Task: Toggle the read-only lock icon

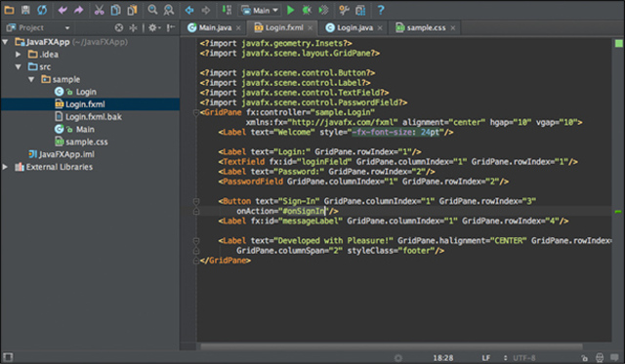Action: click(x=584, y=358)
